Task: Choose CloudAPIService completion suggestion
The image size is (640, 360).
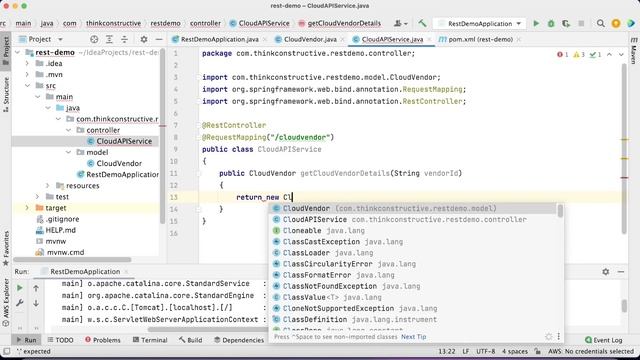Action: coord(413,220)
